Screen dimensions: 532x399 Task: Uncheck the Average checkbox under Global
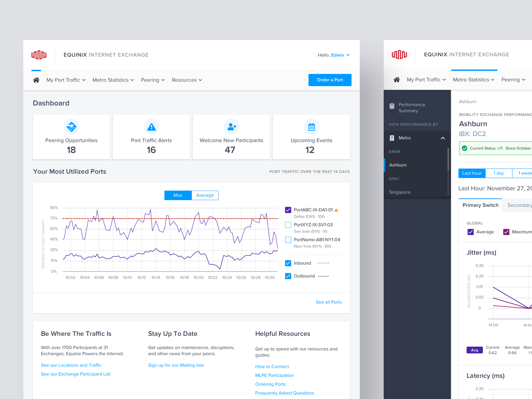470,232
